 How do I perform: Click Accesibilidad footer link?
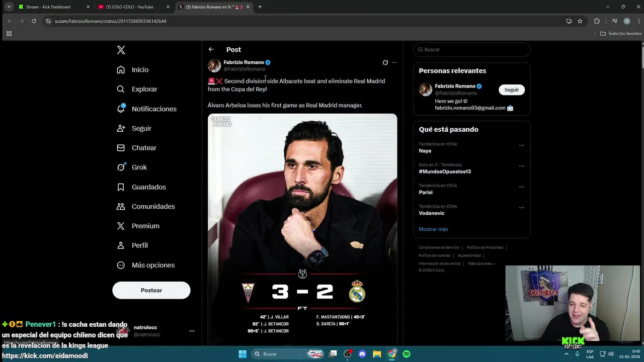point(469,255)
